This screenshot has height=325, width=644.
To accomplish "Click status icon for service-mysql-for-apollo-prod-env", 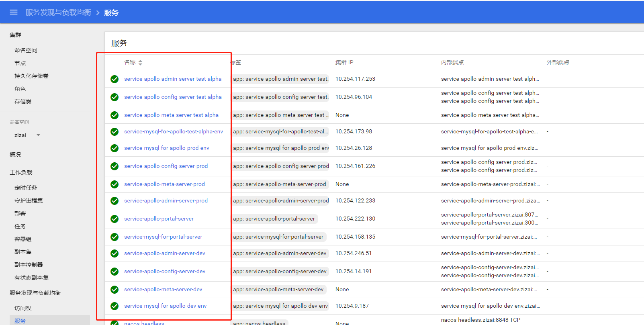I will click(114, 148).
